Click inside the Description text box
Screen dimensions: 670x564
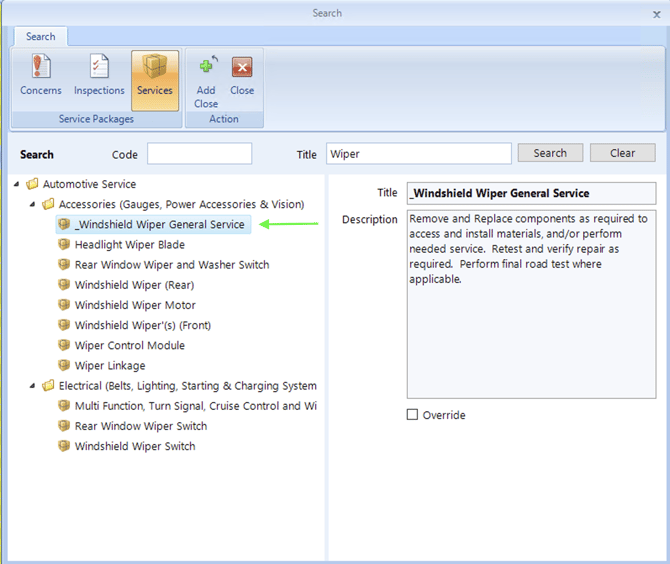click(x=531, y=304)
